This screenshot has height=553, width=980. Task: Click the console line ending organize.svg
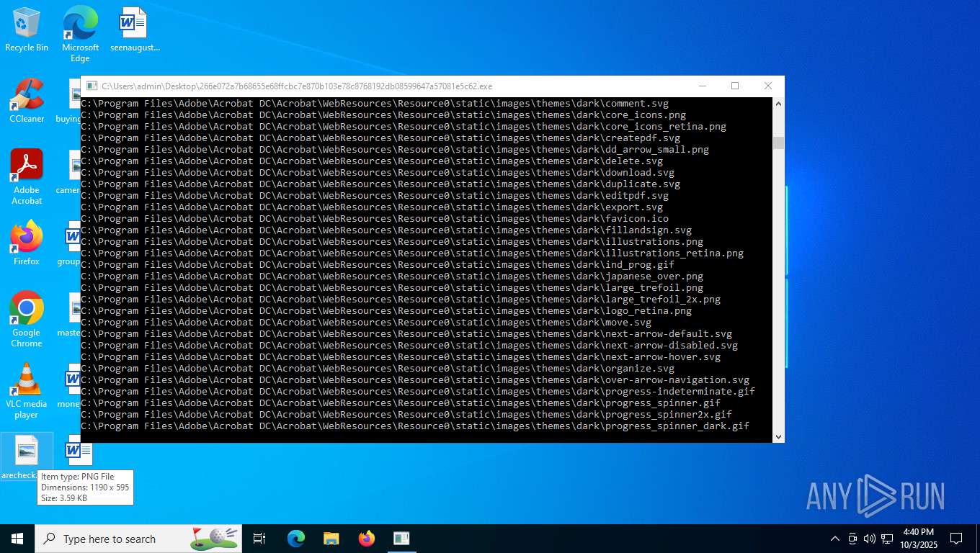pos(378,369)
